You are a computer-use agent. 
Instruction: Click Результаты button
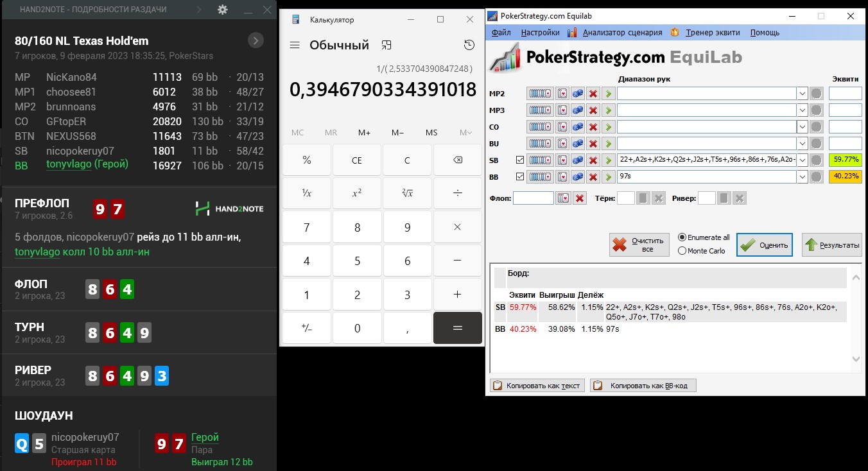coord(832,244)
